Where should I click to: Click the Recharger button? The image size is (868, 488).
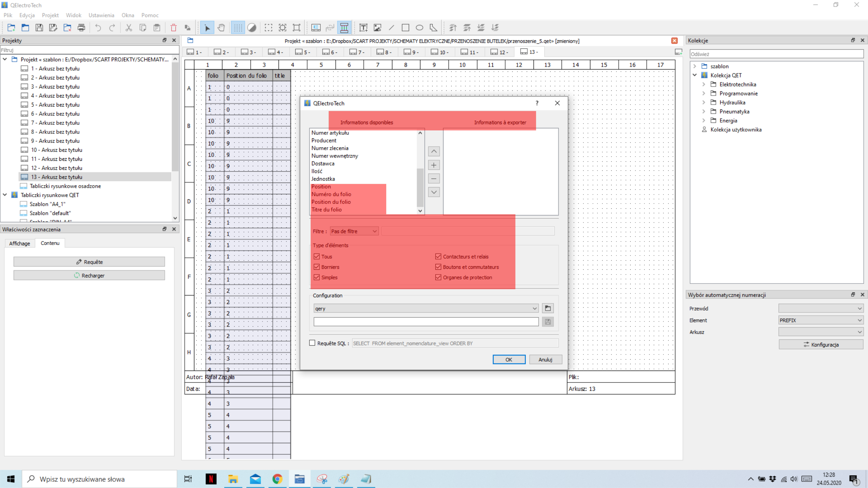(x=89, y=276)
